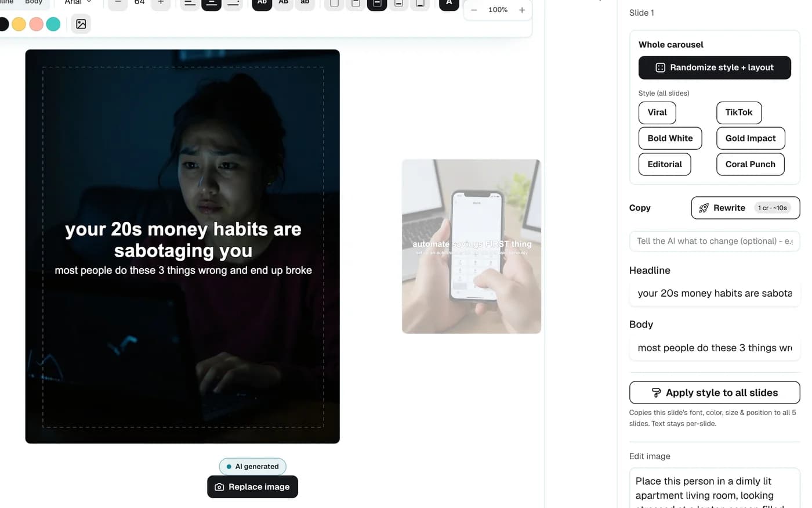Click the Headline text field
The width and height of the screenshot is (812, 508).
[715, 293]
